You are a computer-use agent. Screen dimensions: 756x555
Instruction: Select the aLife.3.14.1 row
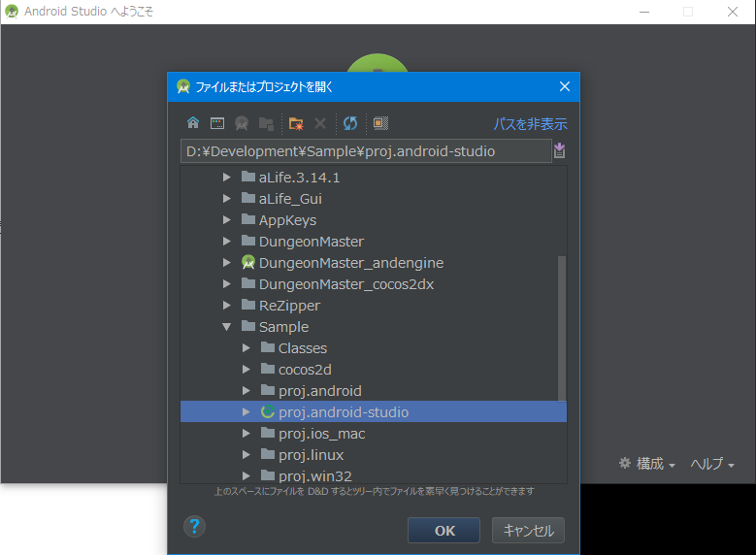(374, 178)
